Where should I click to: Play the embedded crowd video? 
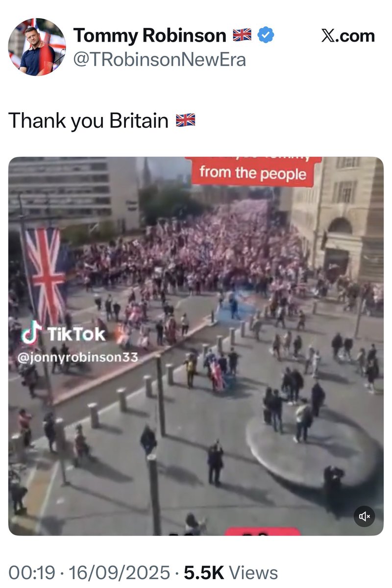coord(196,346)
